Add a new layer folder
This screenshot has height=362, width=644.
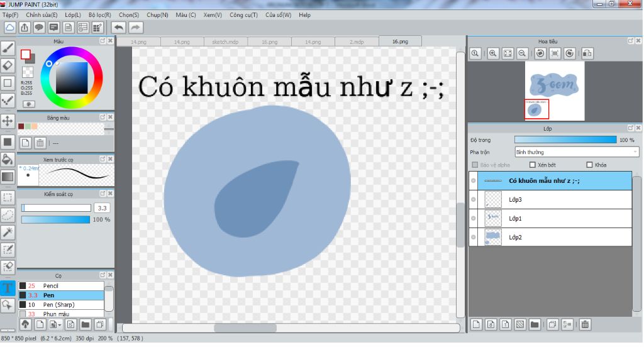click(535, 325)
